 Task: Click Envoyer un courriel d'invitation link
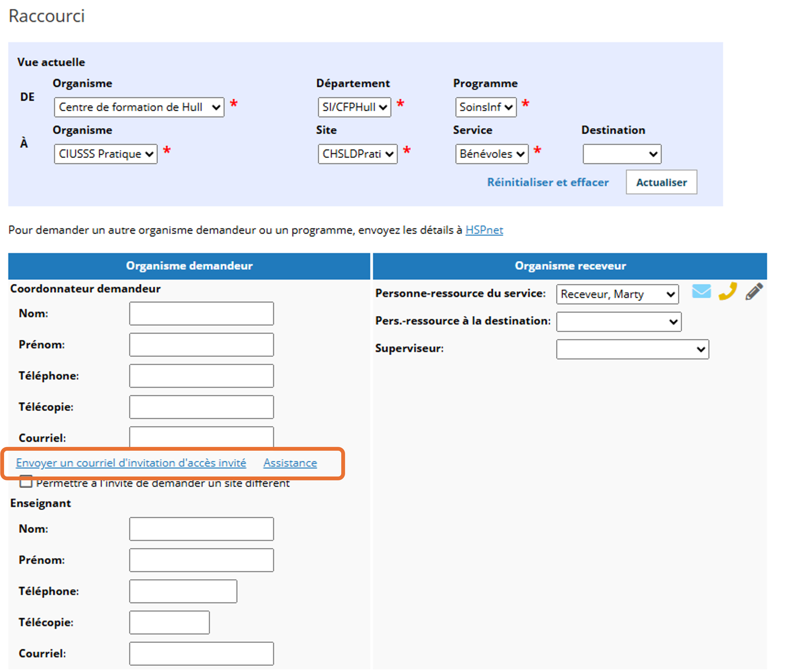tap(131, 463)
